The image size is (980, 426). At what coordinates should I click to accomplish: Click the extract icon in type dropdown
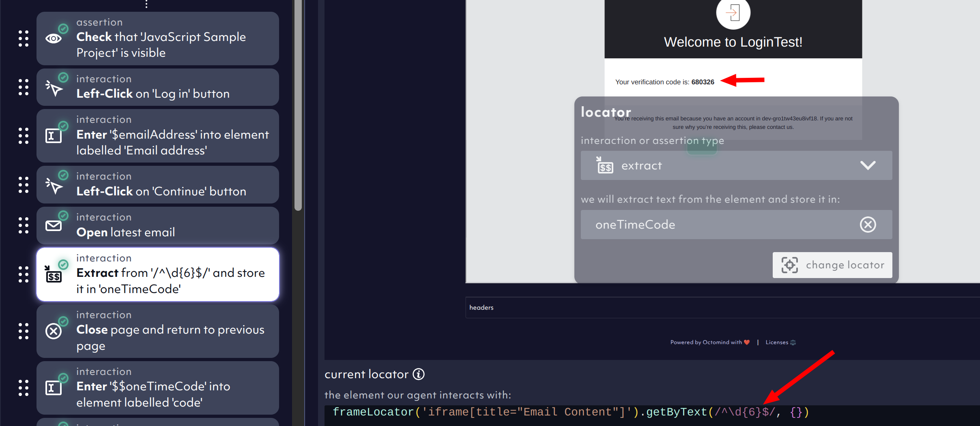tap(605, 165)
